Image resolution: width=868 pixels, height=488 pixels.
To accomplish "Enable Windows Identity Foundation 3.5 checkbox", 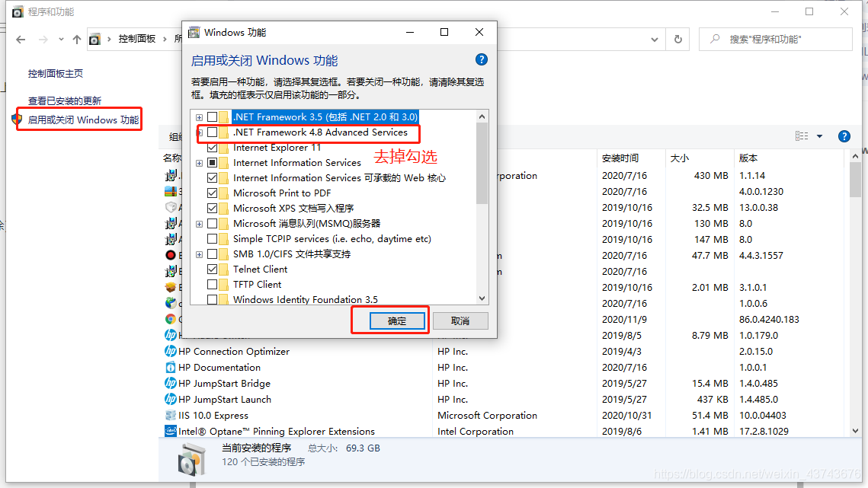I will tap(212, 299).
